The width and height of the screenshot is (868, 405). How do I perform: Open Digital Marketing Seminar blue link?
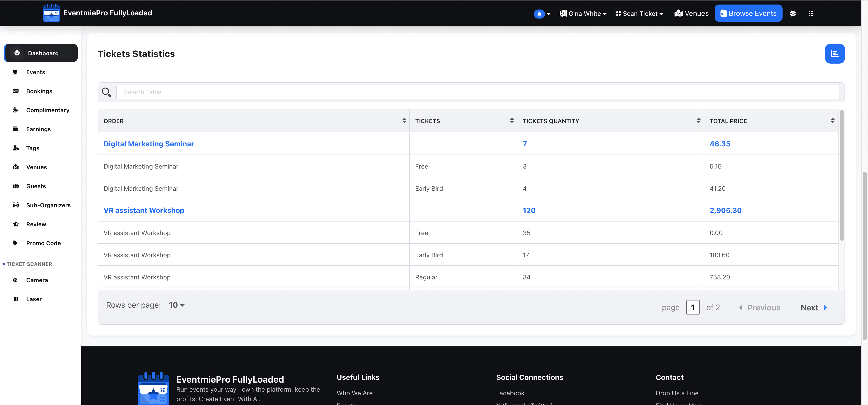click(x=149, y=144)
